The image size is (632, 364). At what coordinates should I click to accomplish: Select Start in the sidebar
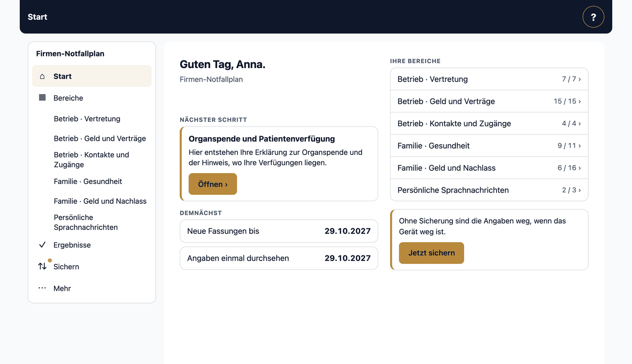tap(92, 76)
